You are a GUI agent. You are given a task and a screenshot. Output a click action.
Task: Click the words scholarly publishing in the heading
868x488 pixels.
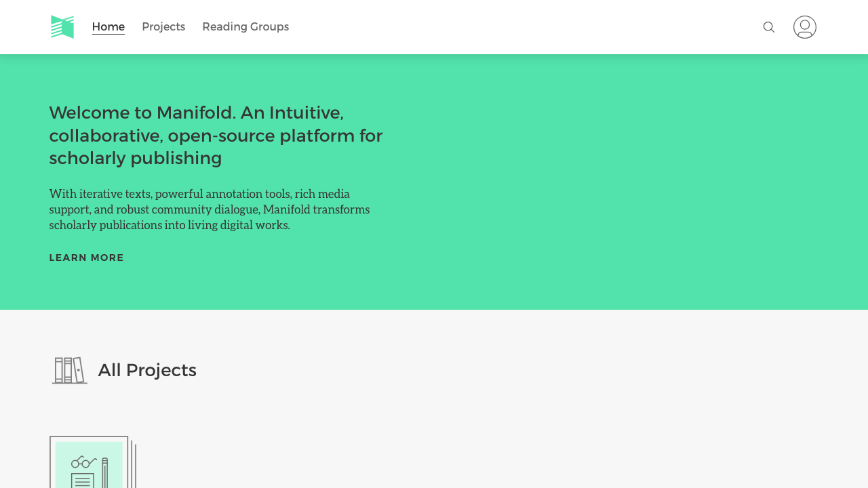click(x=136, y=158)
